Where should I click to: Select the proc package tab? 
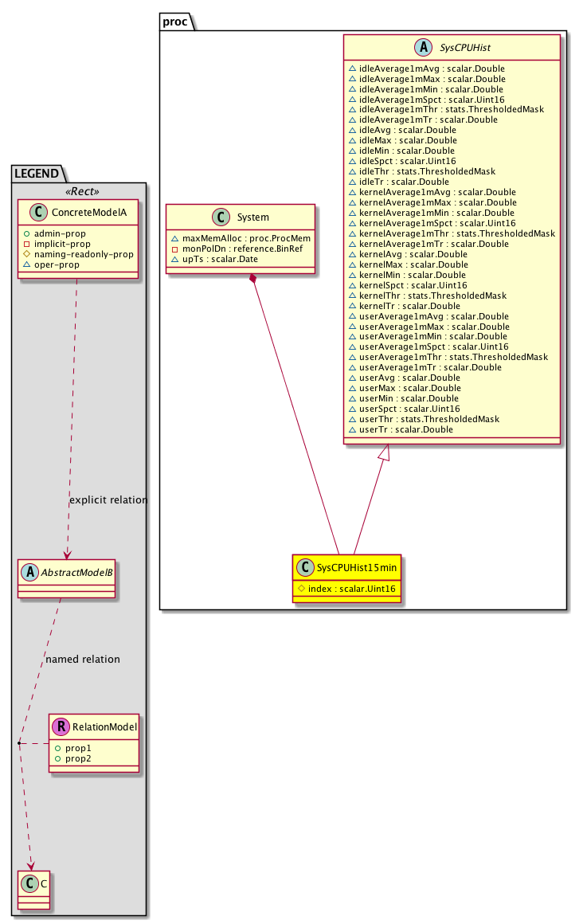(176, 22)
